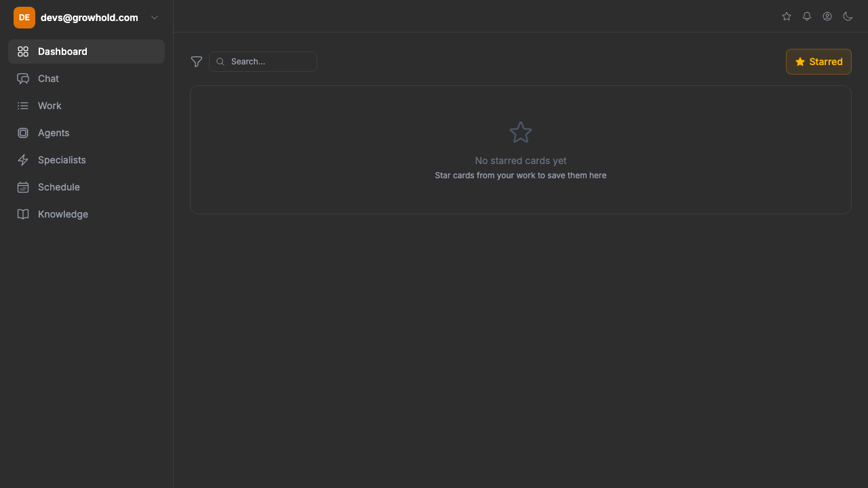Click the empty-state star outline
Image resolution: width=868 pixels, height=488 pixels.
pyautogui.click(x=521, y=132)
